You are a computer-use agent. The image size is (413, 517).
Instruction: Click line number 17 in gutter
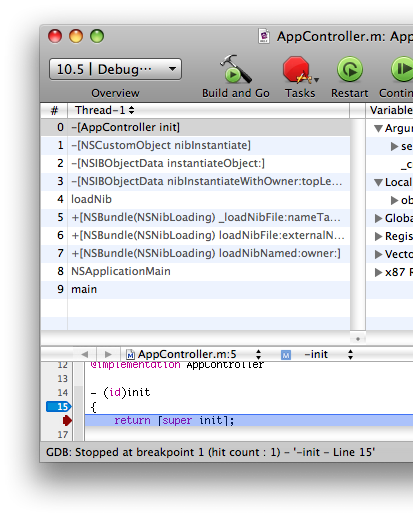click(62, 435)
